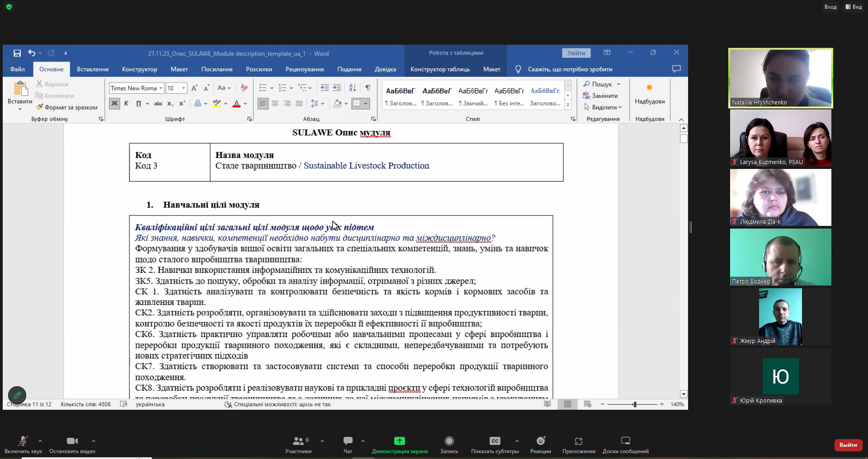Switch to Посилання tab
The height and width of the screenshot is (459, 868).
click(217, 69)
